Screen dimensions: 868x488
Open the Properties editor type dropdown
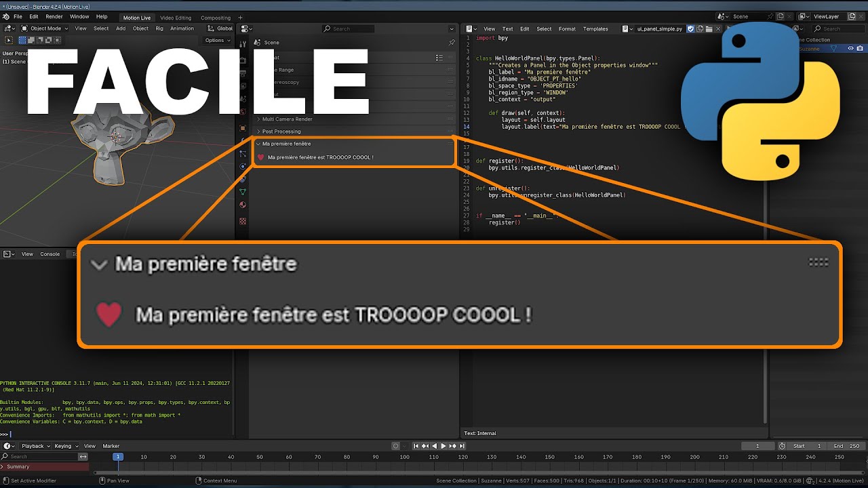[246, 28]
